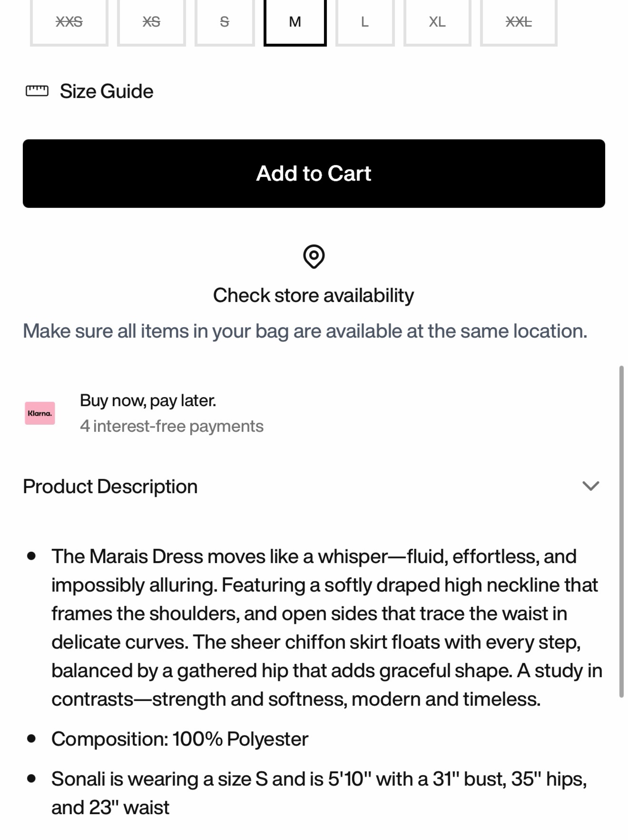Click the Marais Dress description paragraph

click(x=327, y=628)
